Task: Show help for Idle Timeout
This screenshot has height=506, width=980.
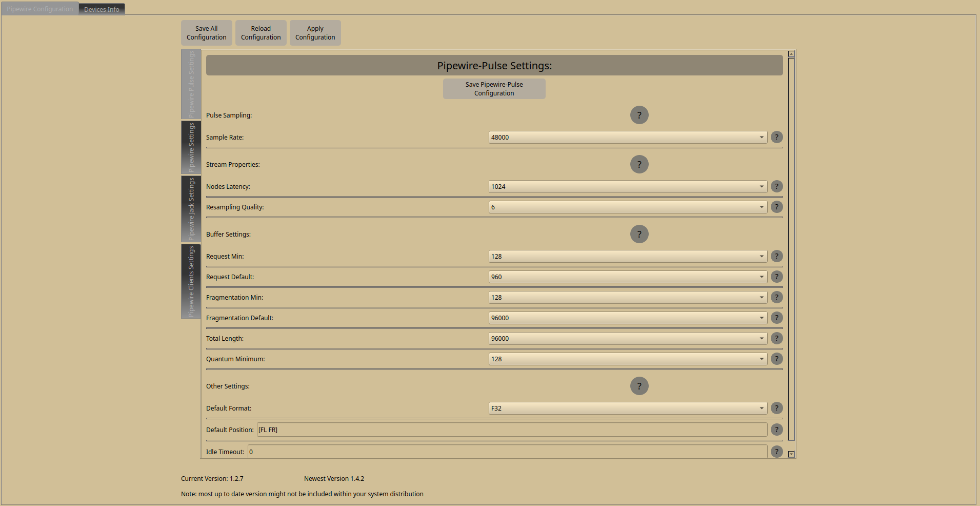Action: [776, 452]
